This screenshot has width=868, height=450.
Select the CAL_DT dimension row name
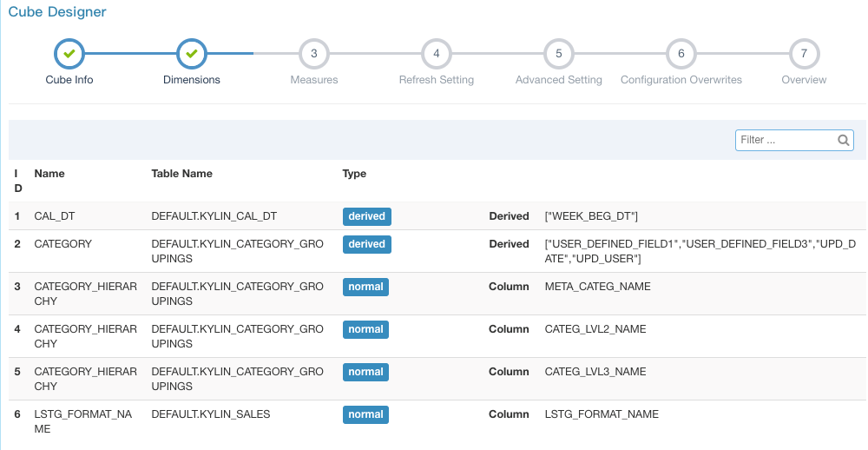54,216
